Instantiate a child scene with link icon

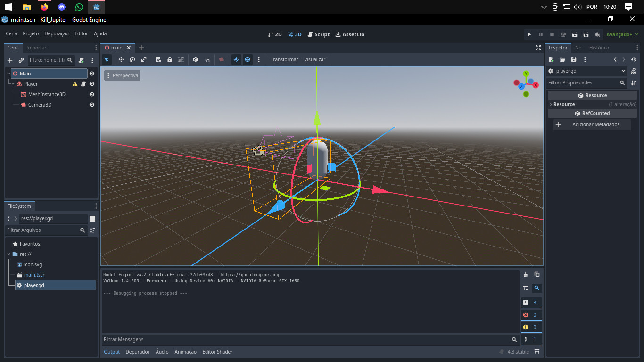(x=21, y=60)
